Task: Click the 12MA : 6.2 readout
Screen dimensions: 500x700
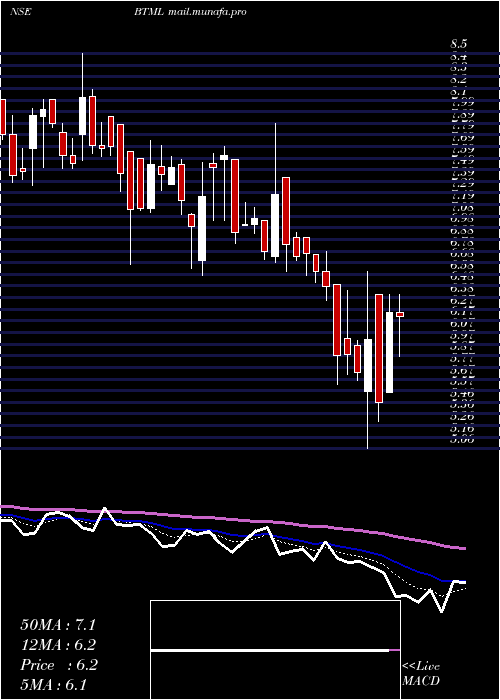Action: [x=58, y=645]
